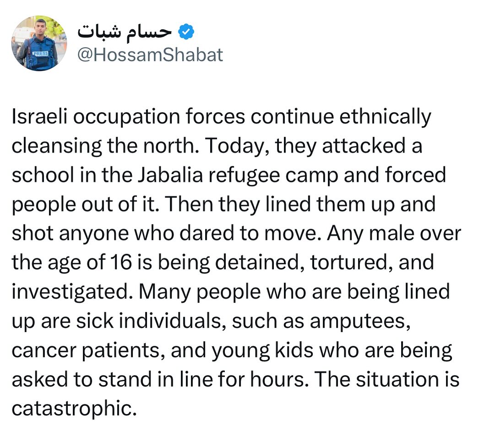Click the PRESS label on avatar vest
Viewport: 490px width, 448px height.
[x=40, y=54]
